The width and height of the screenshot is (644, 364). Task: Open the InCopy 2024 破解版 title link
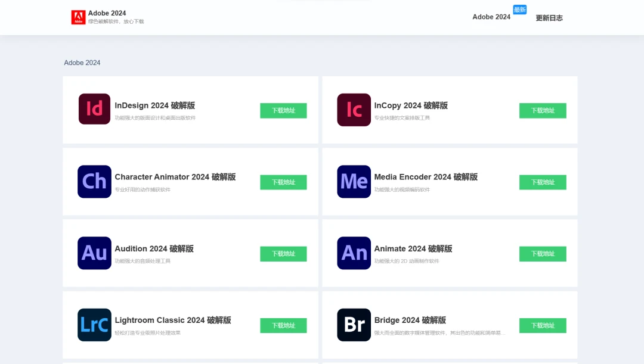[411, 105]
